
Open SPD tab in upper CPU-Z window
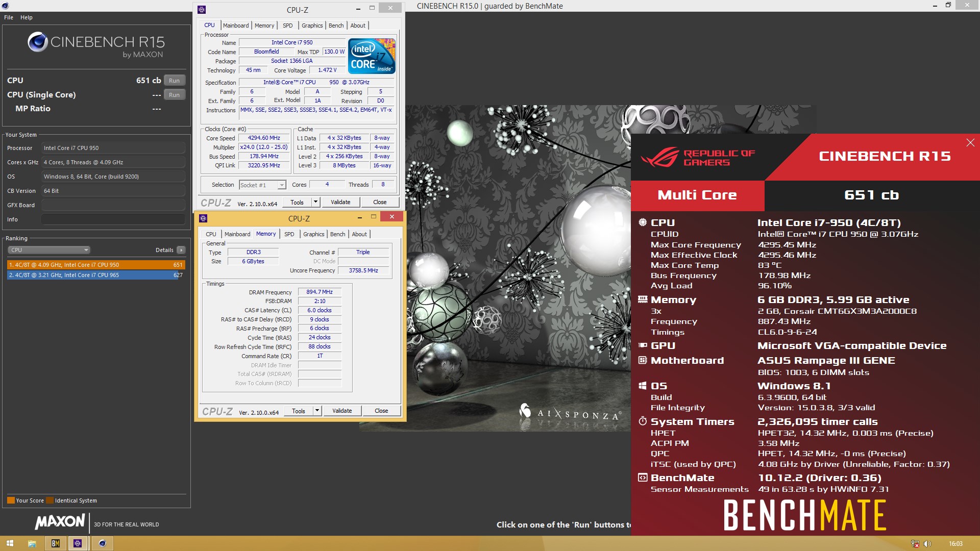click(288, 26)
